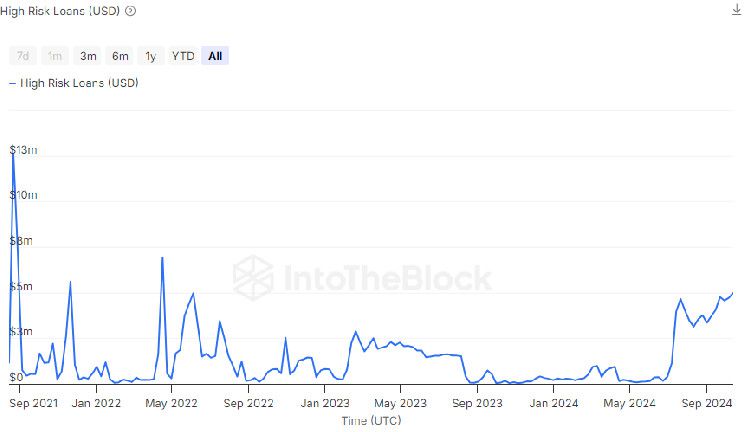The image size is (745, 432).
Task: Set the range to 6m
Action: [x=120, y=56]
